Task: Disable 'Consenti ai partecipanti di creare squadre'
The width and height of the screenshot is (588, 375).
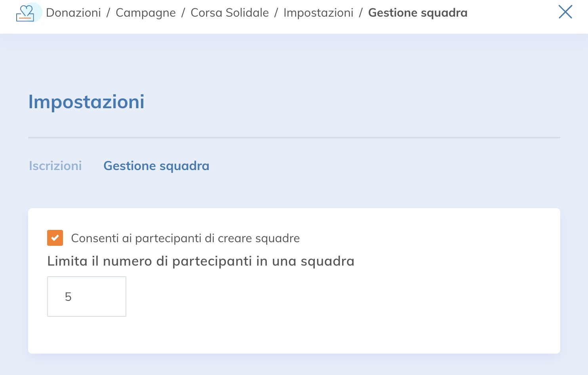Action: tap(55, 238)
